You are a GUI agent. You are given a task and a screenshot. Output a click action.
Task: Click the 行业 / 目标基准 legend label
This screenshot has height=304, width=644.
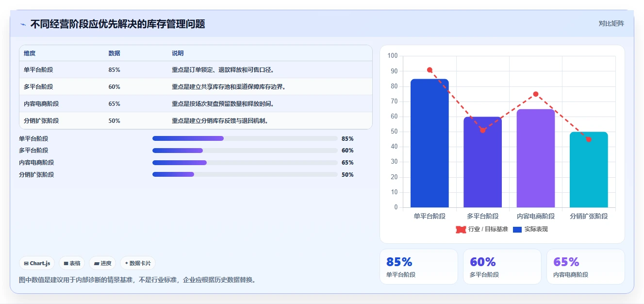(x=488, y=229)
